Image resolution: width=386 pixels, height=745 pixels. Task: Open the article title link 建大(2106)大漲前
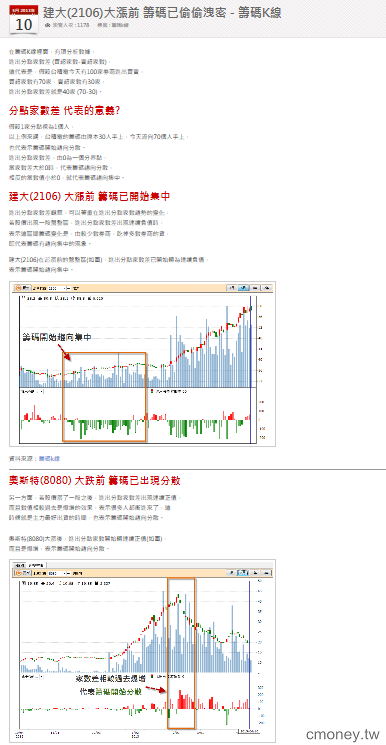pyautogui.click(x=162, y=13)
